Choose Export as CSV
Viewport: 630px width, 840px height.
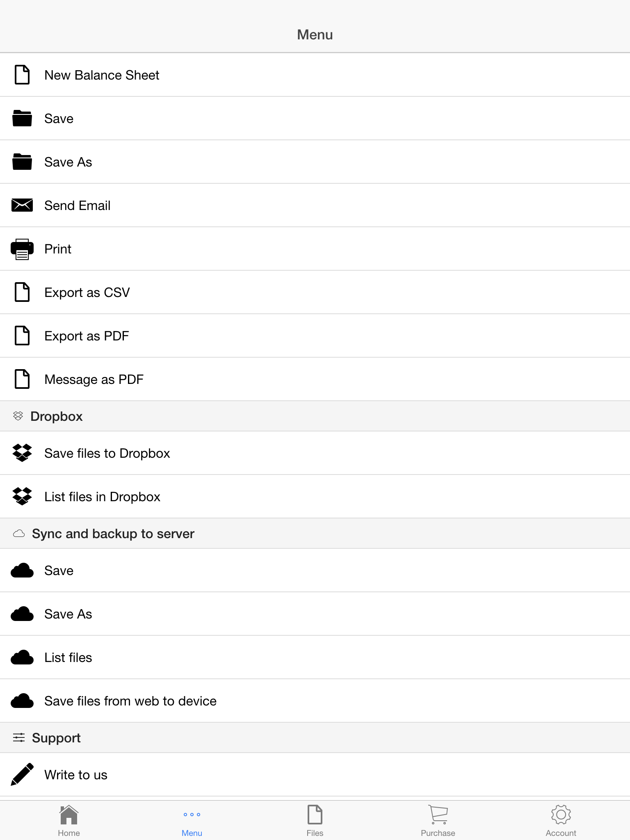coord(315,292)
